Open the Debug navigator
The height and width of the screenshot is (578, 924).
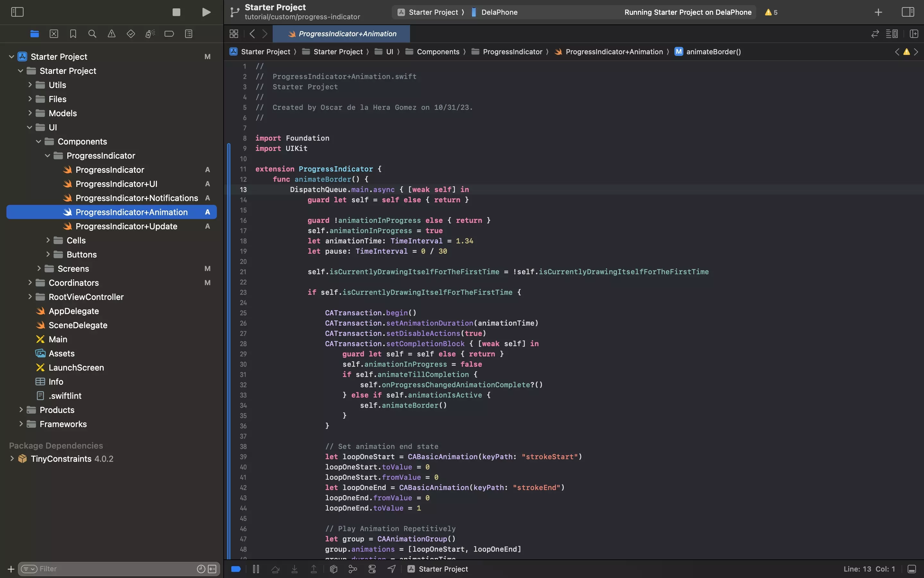click(x=150, y=34)
